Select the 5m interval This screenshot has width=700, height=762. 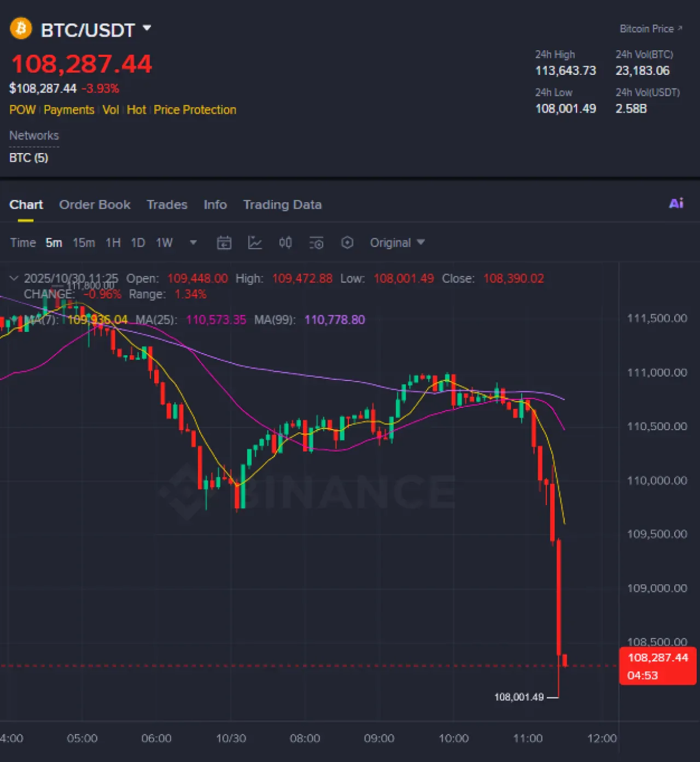click(54, 243)
